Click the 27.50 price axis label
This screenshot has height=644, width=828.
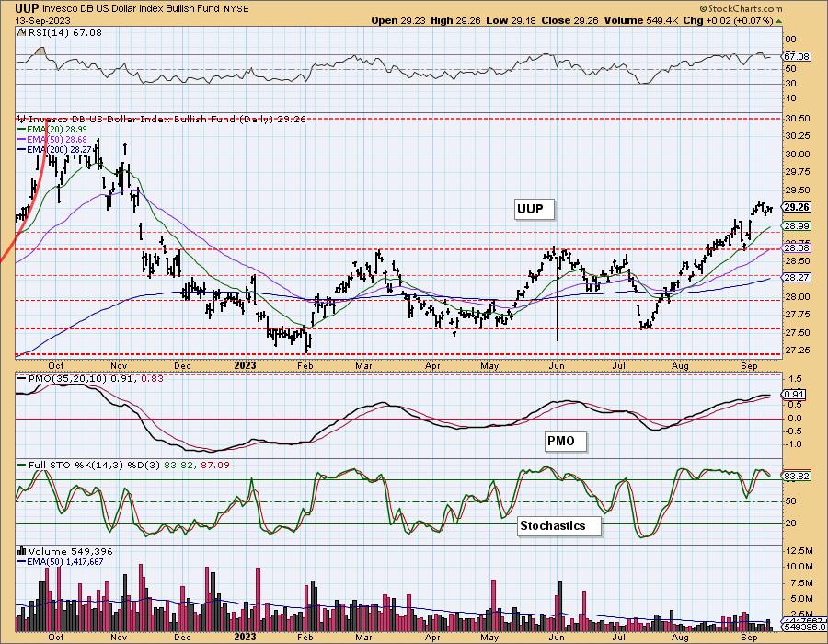pos(798,332)
